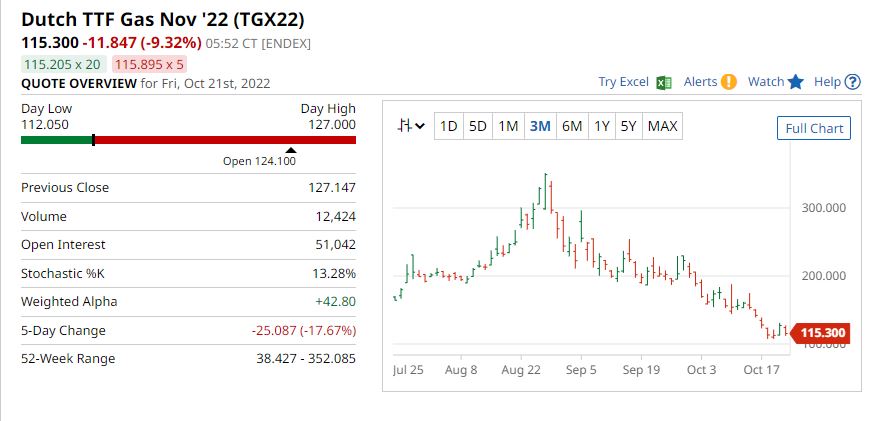Click the Help question mark icon

click(853, 82)
